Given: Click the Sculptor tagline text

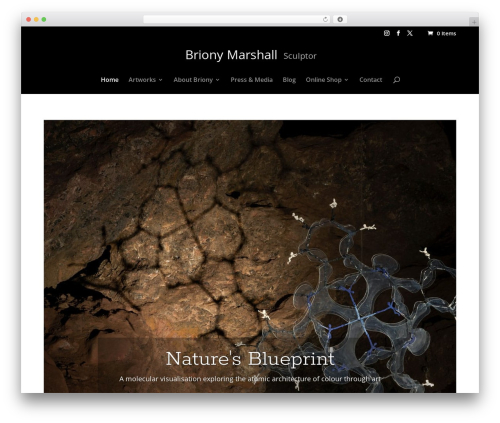Looking at the screenshot, I should [x=300, y=56].
